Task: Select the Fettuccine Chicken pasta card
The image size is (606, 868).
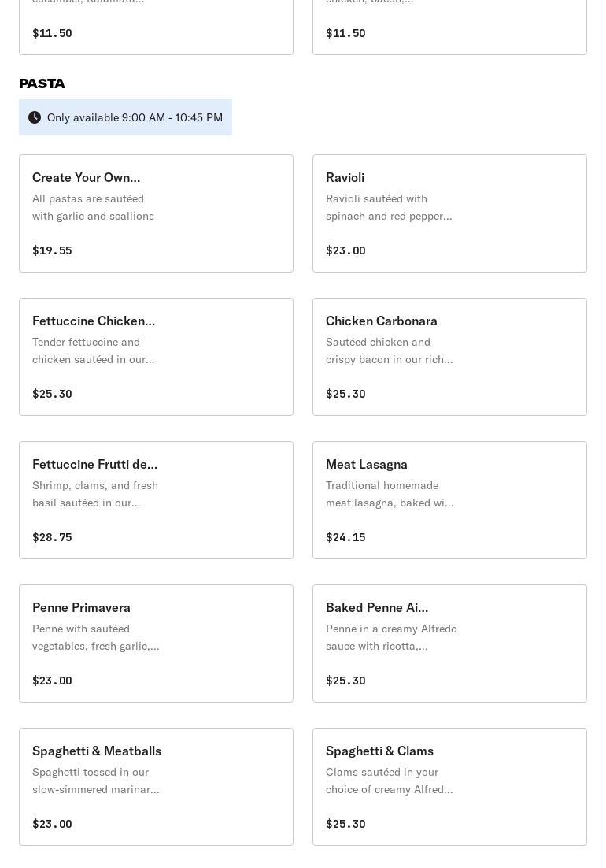Action: pyautogui.click(x=156, y=357)
